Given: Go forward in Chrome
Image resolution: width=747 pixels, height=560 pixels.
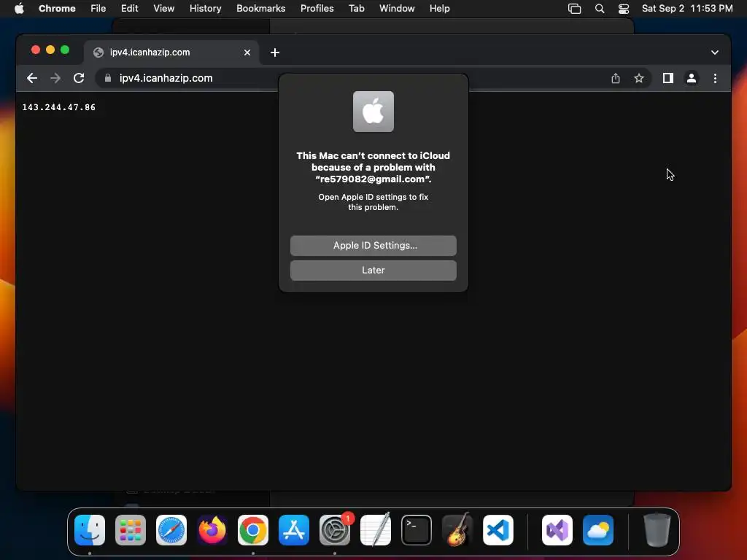Looking at the screenshot, I should point(55,78).
